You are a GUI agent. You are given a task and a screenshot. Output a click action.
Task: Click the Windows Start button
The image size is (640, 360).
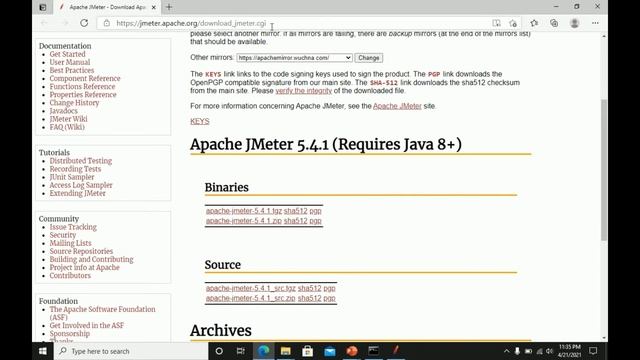43,351
